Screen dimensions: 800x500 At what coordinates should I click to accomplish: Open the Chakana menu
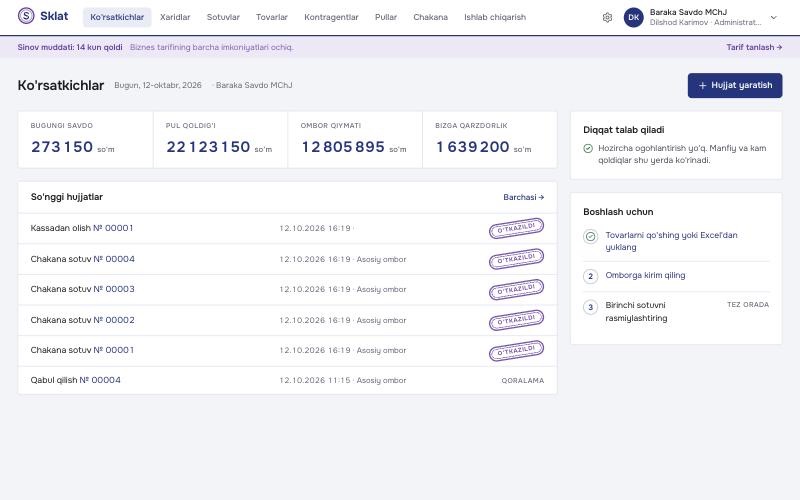click(430, 17)
